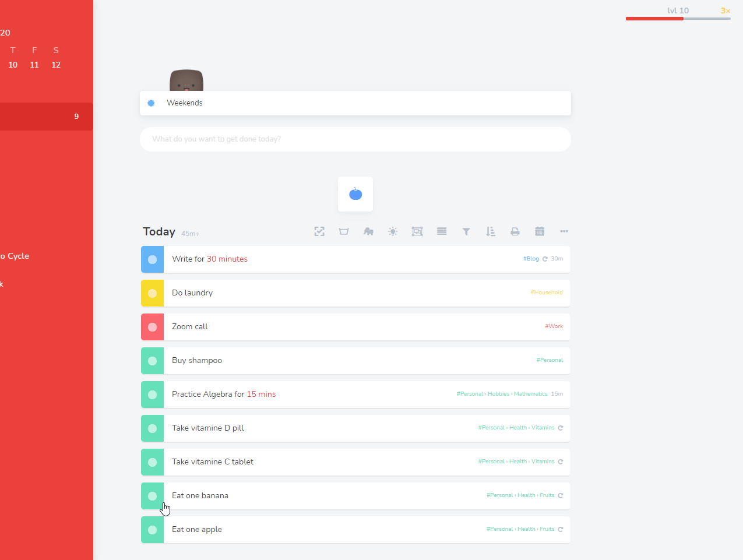Click Fruits category on Eat one apple
Image resolution: width=743 pixels, height=560 pixels.
point(547,529)
